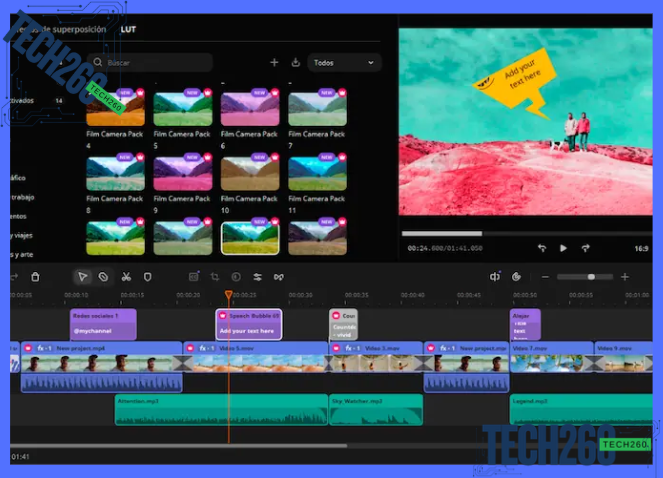Viewport: 663px width, 478px height.
Task: Select the Attention.mp3 audio clip
Action: (221, 409)
